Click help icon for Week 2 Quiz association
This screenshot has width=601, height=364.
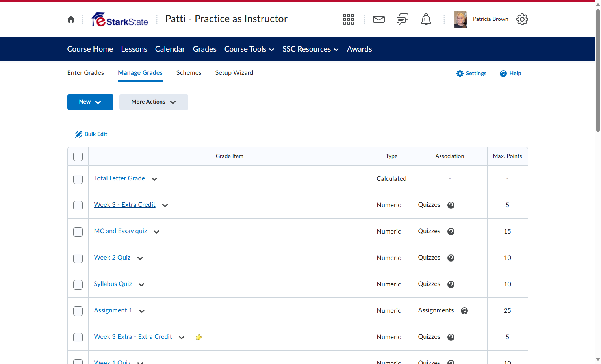click(x=451, y=258)
